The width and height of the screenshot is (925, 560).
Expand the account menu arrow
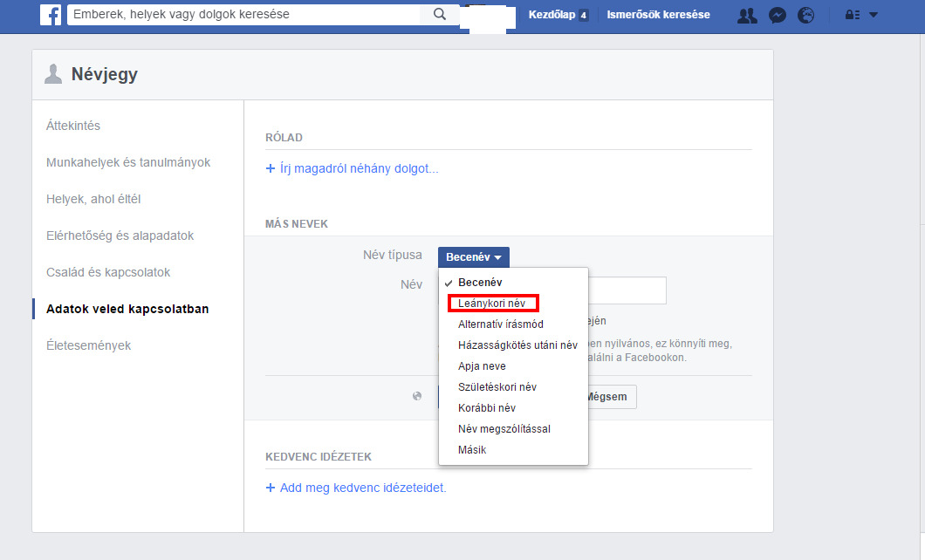point(874,16)
